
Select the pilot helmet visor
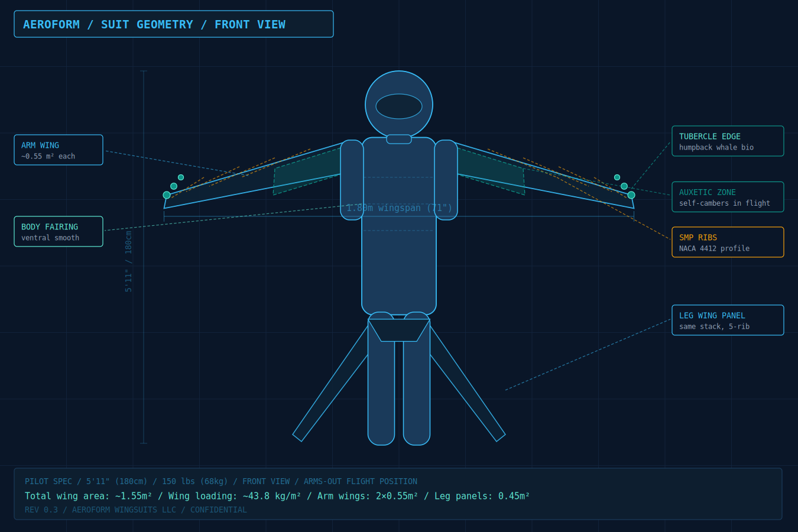tap(399, 106)
